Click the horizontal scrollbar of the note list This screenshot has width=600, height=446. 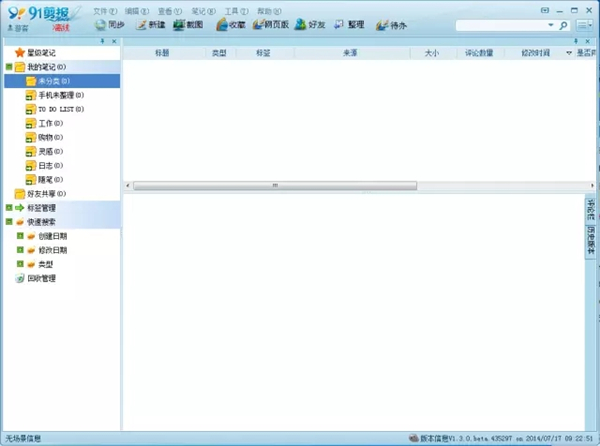click(275, 185)
